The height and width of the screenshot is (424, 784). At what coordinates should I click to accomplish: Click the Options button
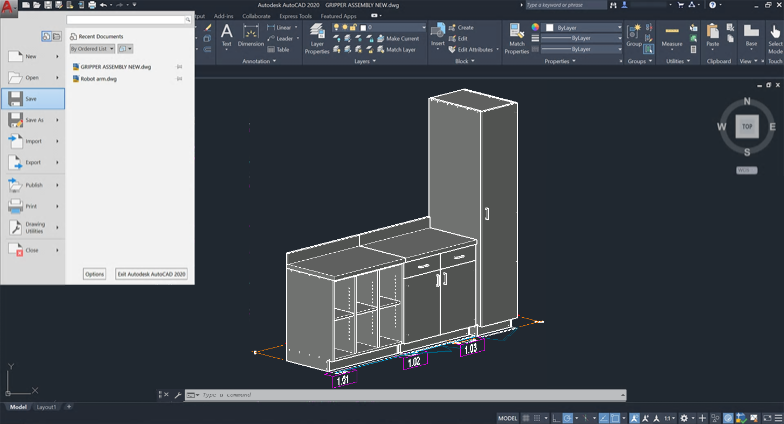coord(94,273)
